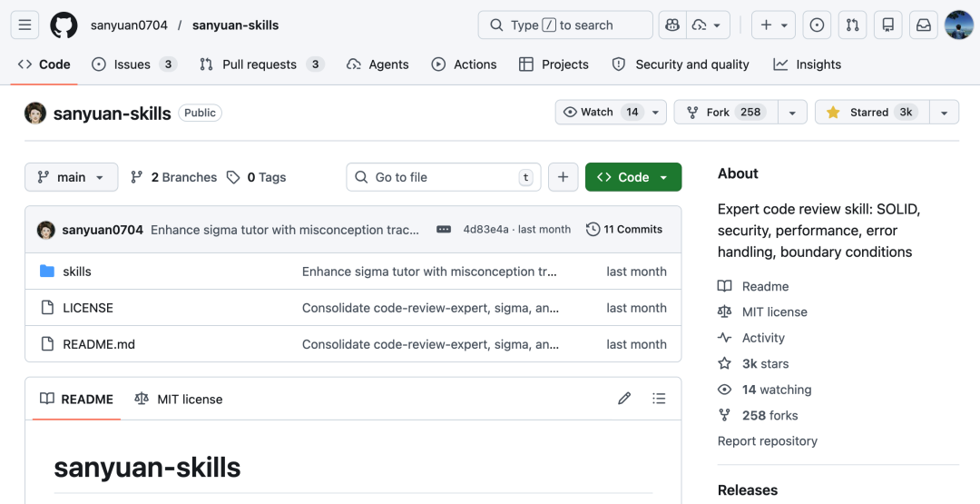Open the Pull requests tab
The image size is (980, 504).
click(262, 64)
